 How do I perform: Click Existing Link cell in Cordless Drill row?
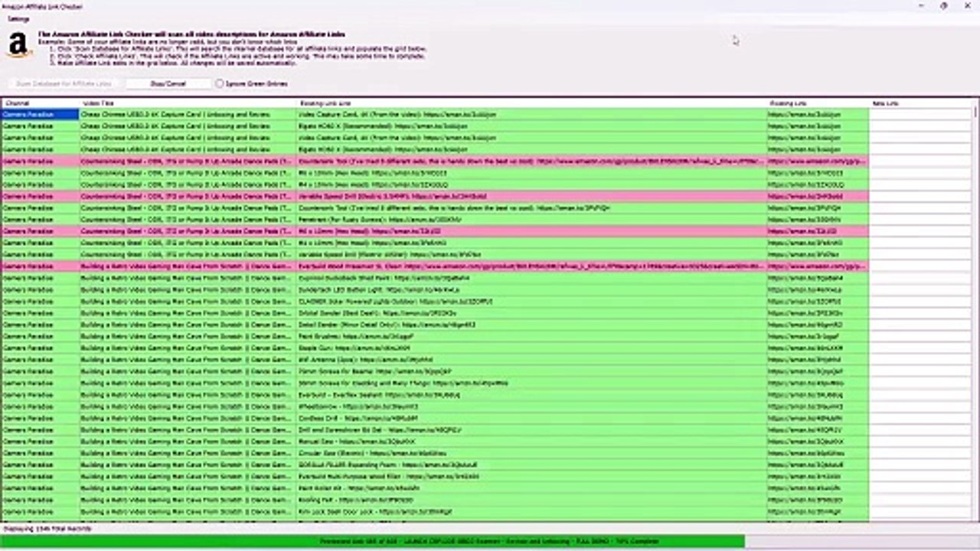818,419
